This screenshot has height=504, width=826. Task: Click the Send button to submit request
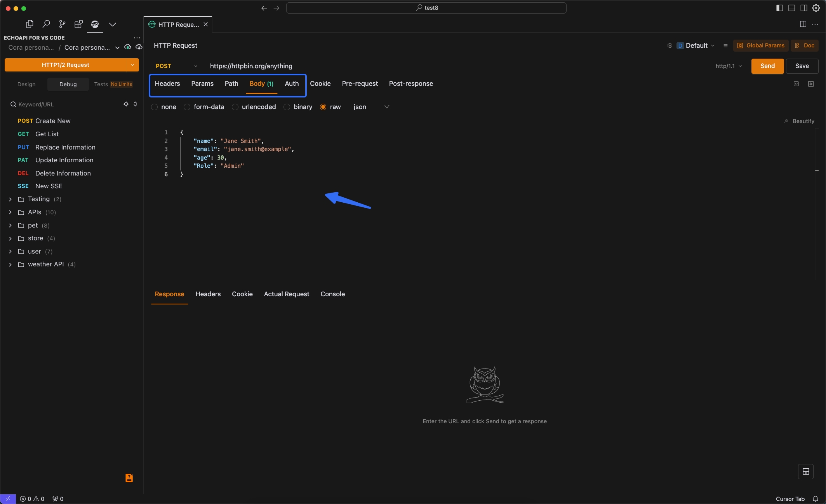(767, 66)
